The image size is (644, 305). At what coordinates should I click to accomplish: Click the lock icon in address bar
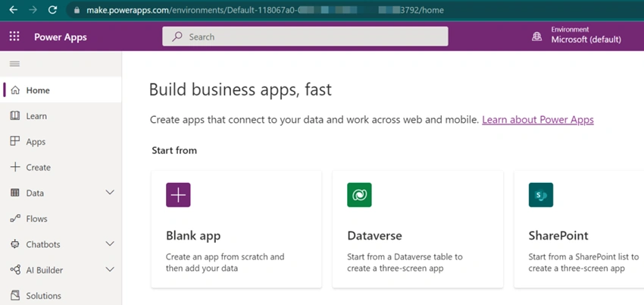coord(77,11)
